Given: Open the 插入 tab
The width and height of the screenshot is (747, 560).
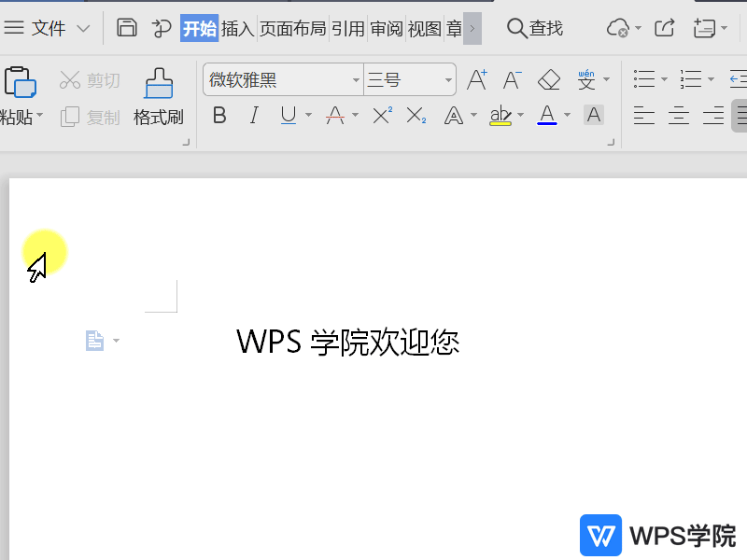Looking at the screenshot, I should click(x=238, y=29).
